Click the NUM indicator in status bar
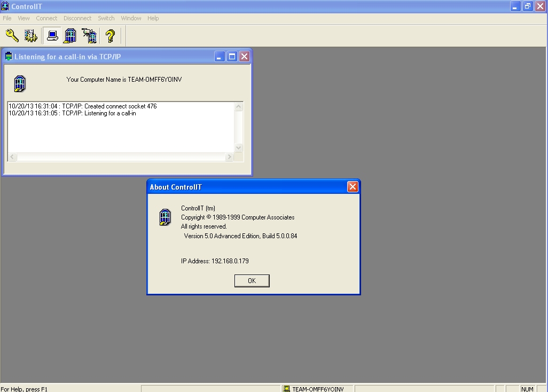The image size is (548, 392). [x=527, y=389]
